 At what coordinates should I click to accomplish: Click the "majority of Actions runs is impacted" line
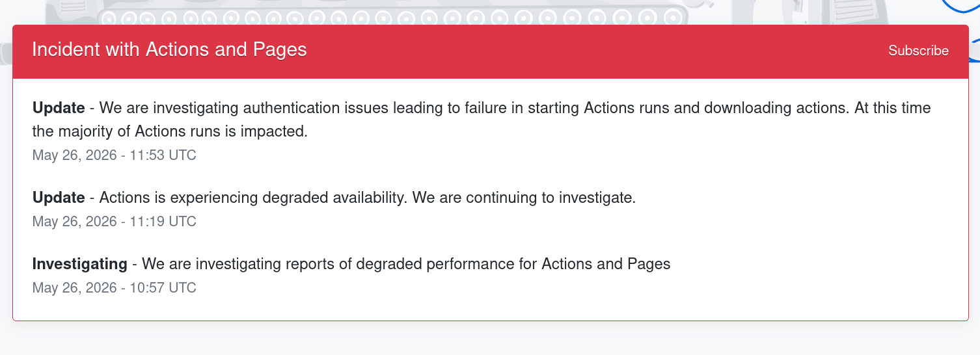[170, 131]
